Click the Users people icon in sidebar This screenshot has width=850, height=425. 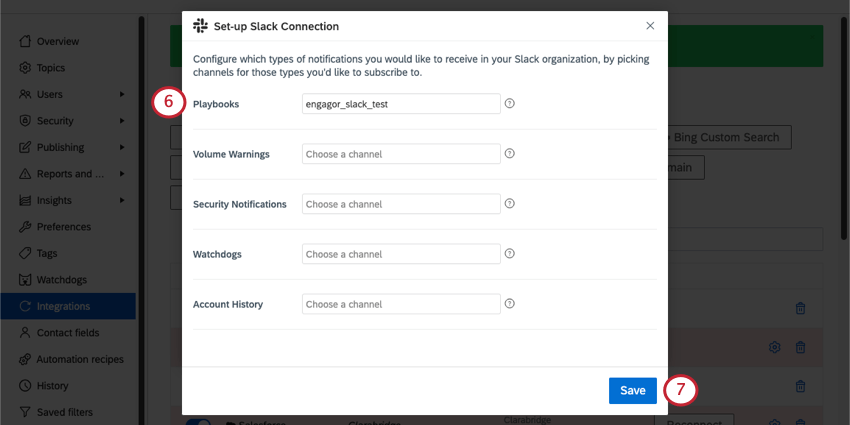25,94
